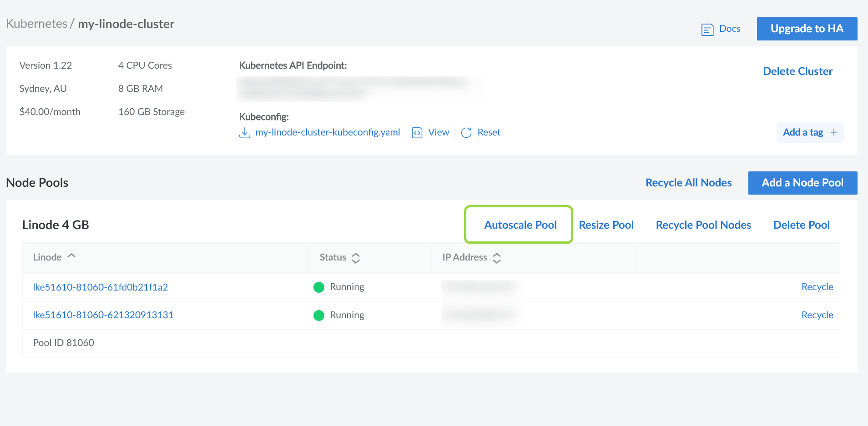Toggle sort arrows on IP Address column

[497, 258]
